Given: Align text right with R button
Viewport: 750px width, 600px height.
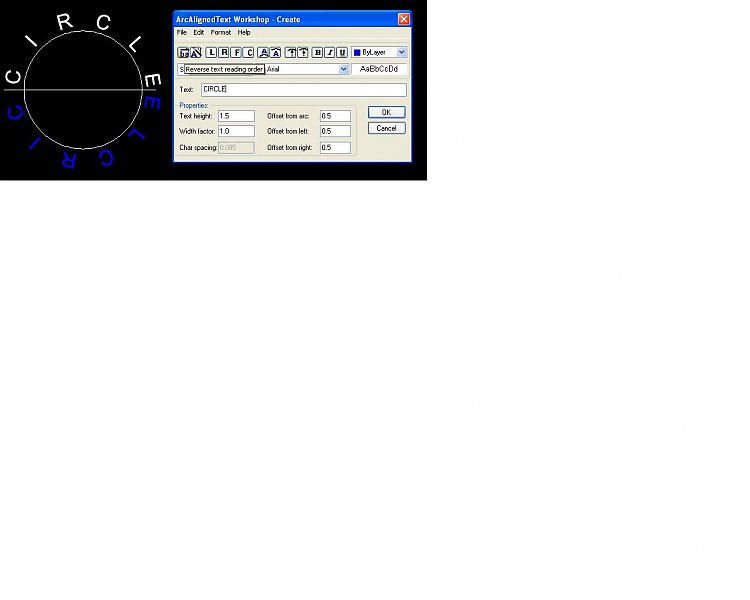Looking at the screenshot, I should pos(223,52).
